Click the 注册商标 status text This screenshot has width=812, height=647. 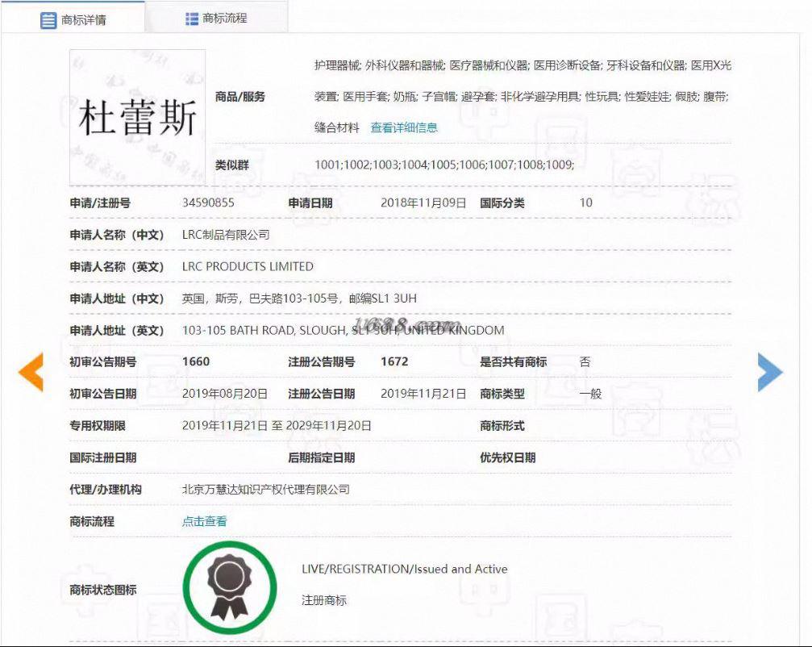324,600
